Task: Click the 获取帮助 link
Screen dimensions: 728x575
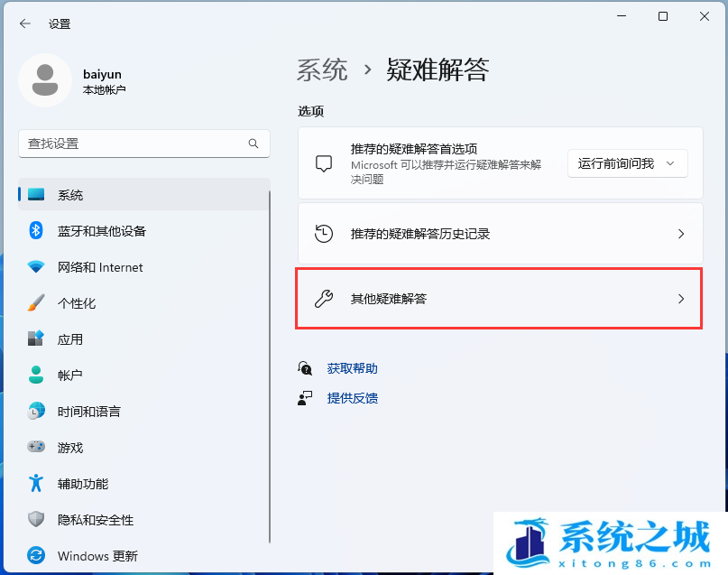Action: tap(352, 368)
